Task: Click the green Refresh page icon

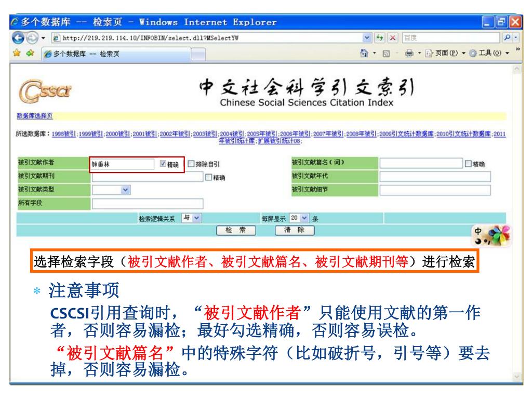Action: coord(380,38)
